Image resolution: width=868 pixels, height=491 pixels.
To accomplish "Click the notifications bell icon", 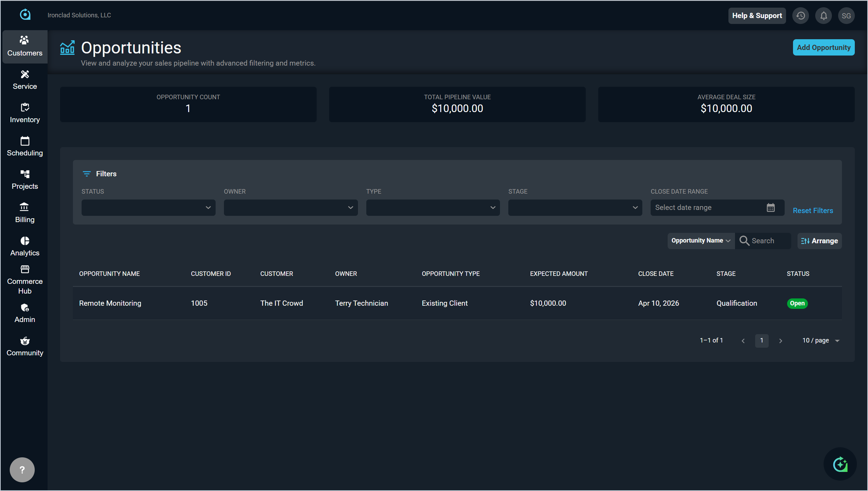I will [x=824, y=16].
